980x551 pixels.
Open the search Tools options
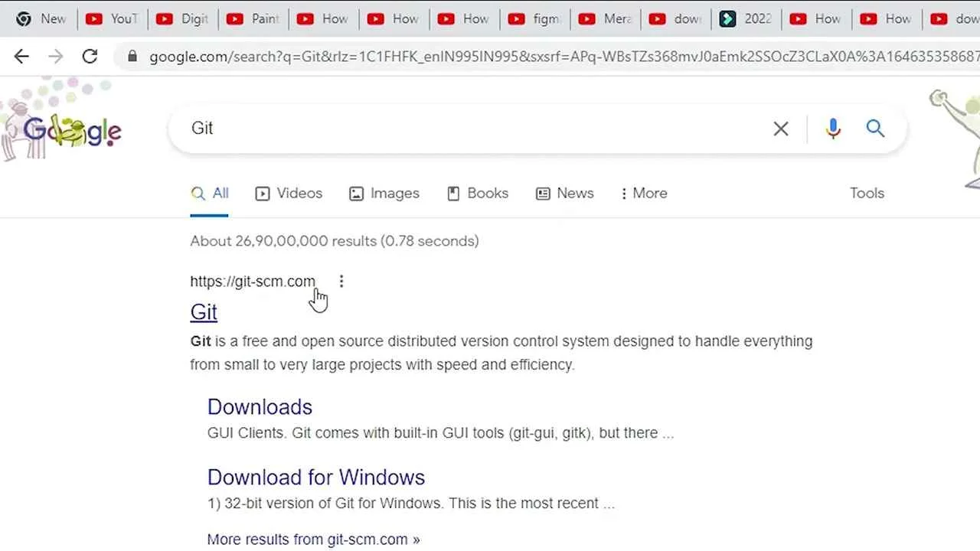pos(867,194)
